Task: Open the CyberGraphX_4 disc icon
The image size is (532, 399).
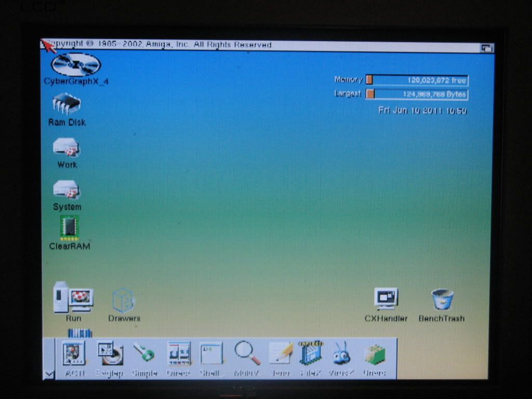Action: (76, 64)
